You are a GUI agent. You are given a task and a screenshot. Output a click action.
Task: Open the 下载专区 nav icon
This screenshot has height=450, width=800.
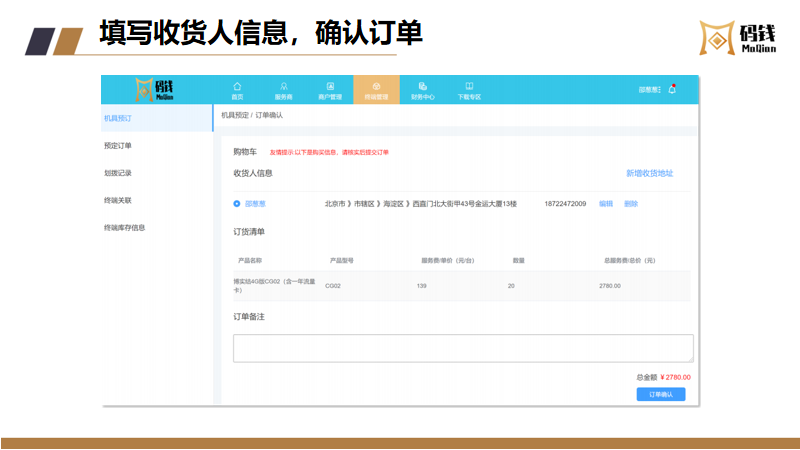[x=469, y=86]
